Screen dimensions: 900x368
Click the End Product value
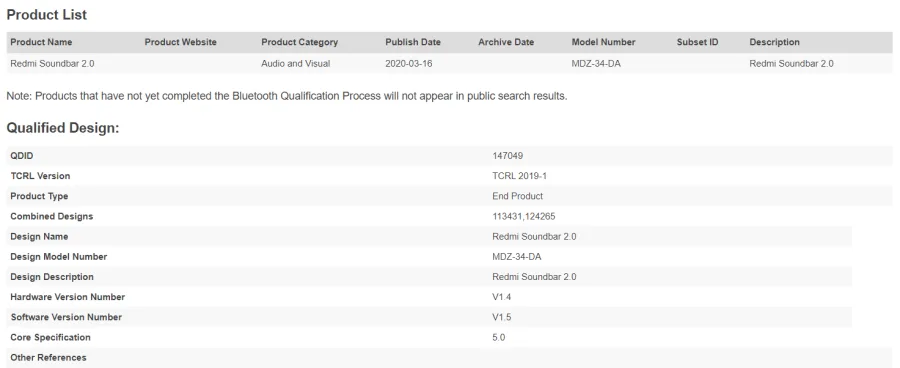(x=518, y=196)
